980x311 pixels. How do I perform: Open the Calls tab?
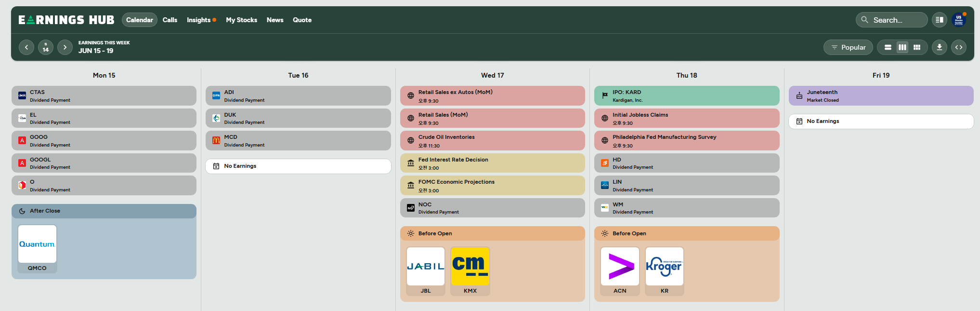170,20
